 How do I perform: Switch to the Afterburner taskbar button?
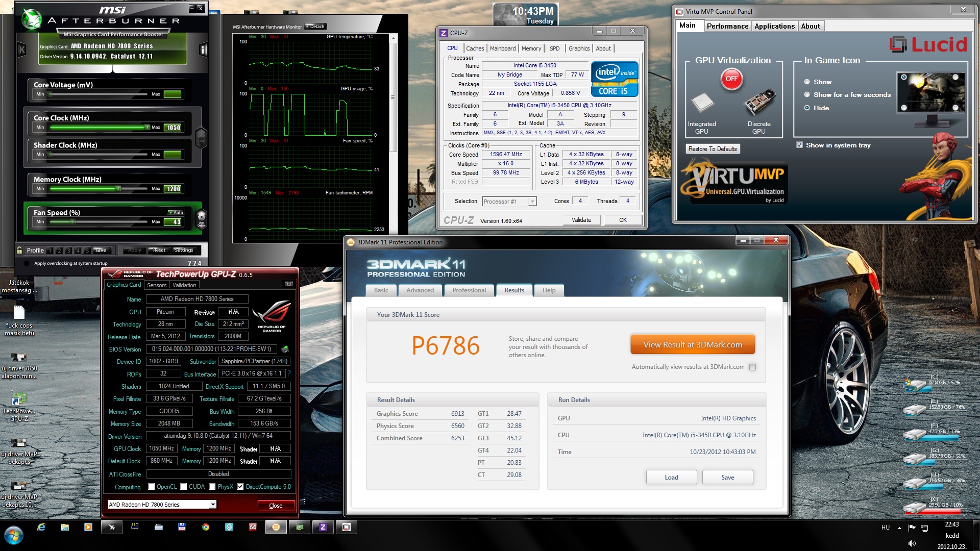[112, 527]
